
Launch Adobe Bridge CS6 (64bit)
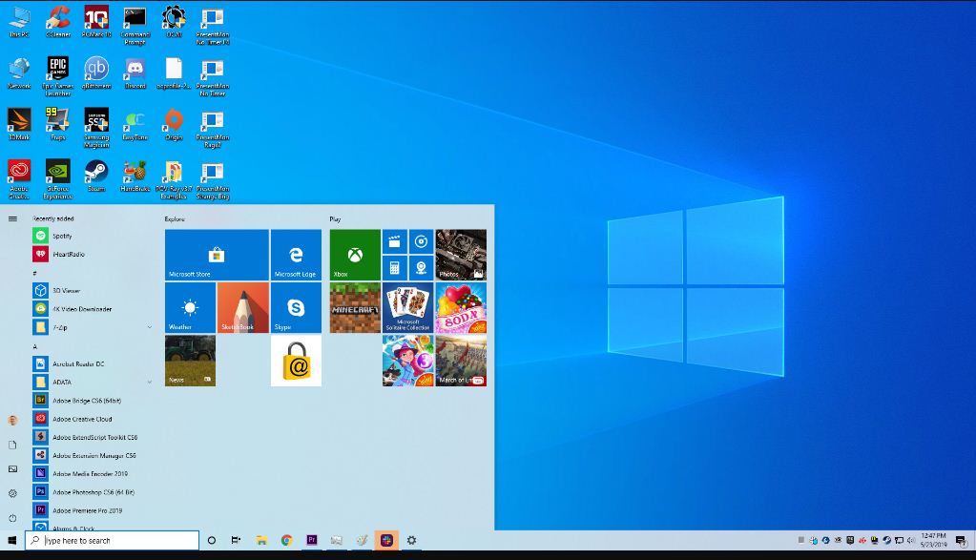tap(93, 401)
